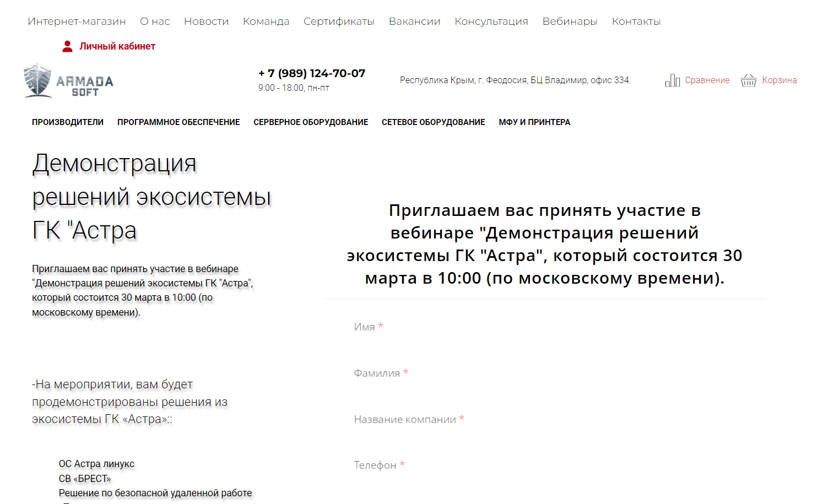The width and height of the screenshot is (834, 504).
Task: Click the list item СВ «БРЕСТ»
Action: coord(85,479)
